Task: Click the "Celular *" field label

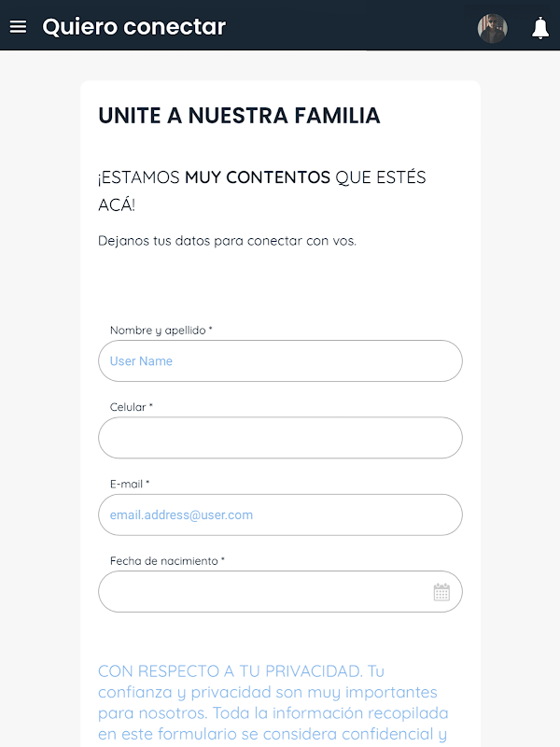Action: [x=132, y=407]
